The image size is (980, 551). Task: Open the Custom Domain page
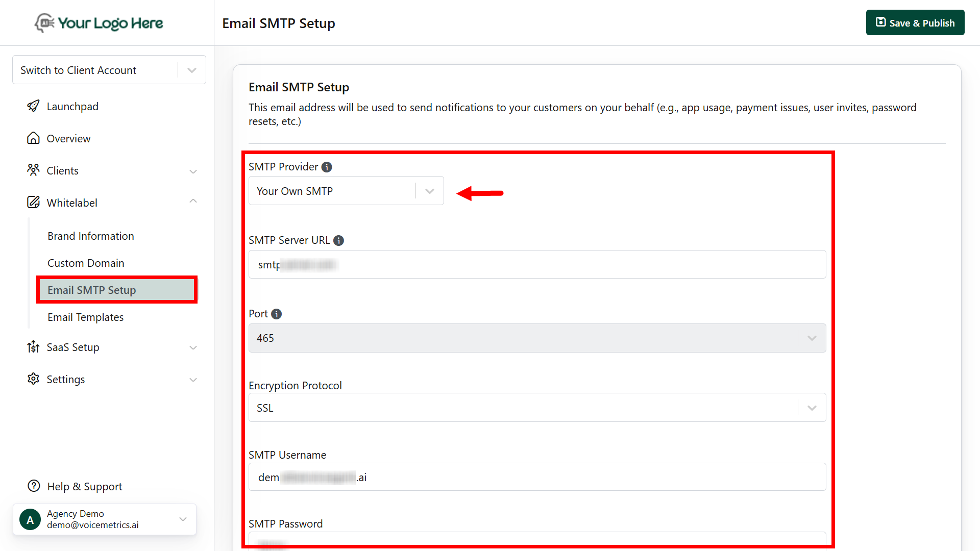coord(86,263)
